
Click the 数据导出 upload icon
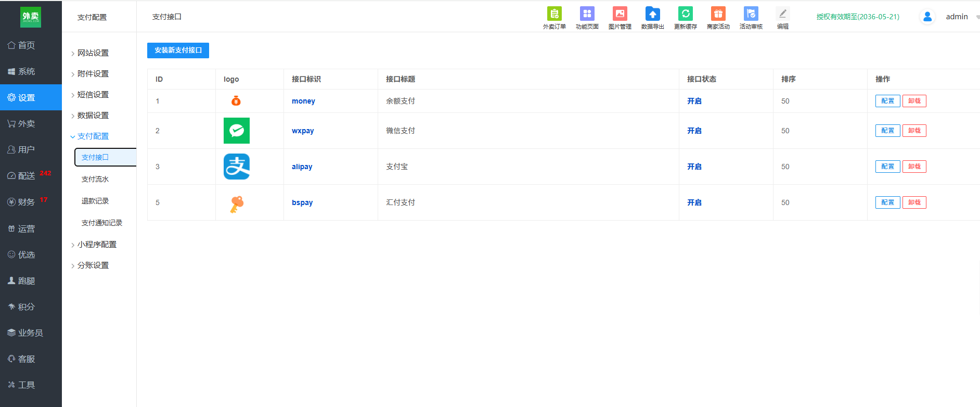coord(652,14)
